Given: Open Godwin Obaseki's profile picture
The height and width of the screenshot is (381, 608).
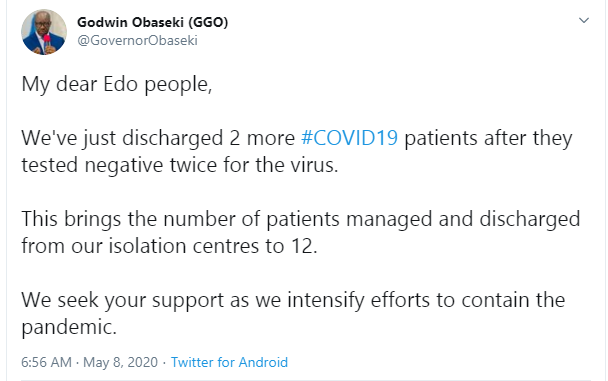Looking at the screenshot, I should 44,32.
